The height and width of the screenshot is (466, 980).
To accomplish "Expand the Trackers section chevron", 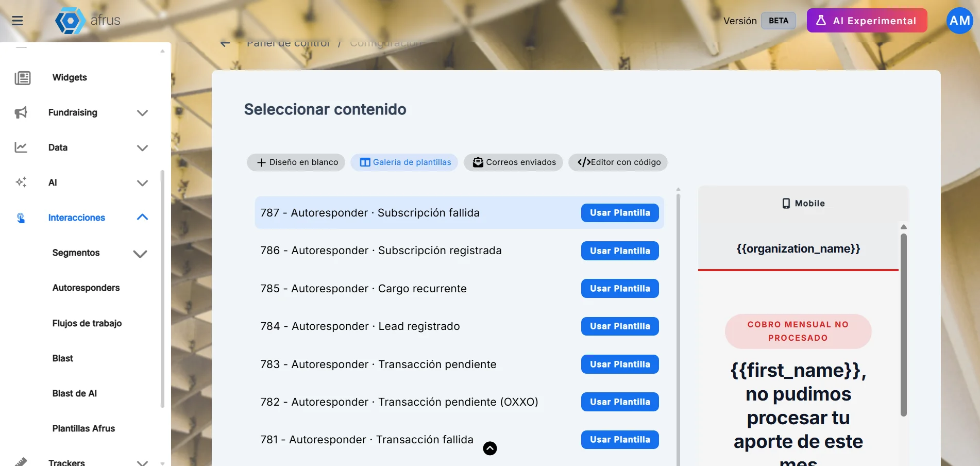I will pyautogui.click(x=143, y=462).
